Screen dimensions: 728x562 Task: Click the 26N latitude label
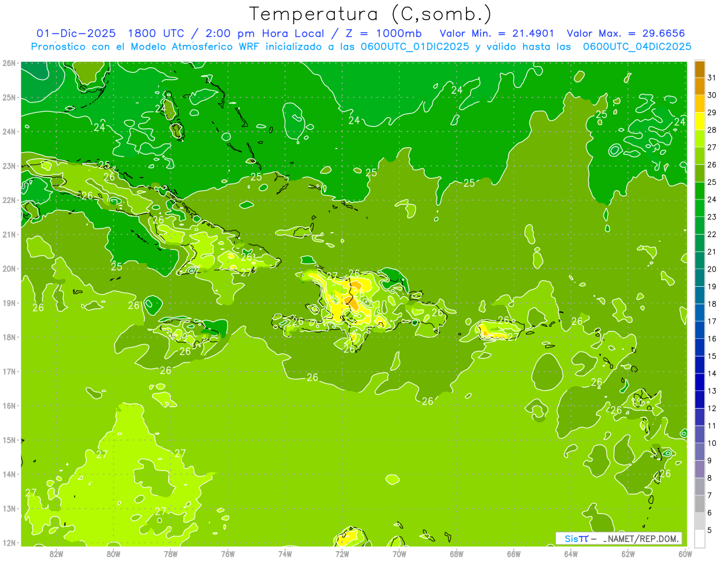click(9, 63)
